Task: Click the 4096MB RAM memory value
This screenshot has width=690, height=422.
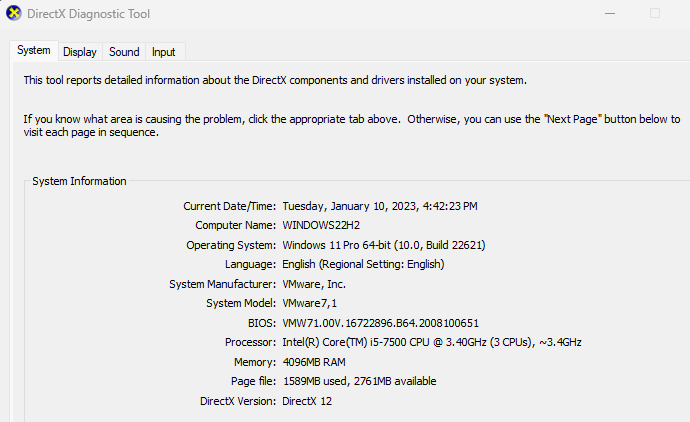Action: coord(313,362)
